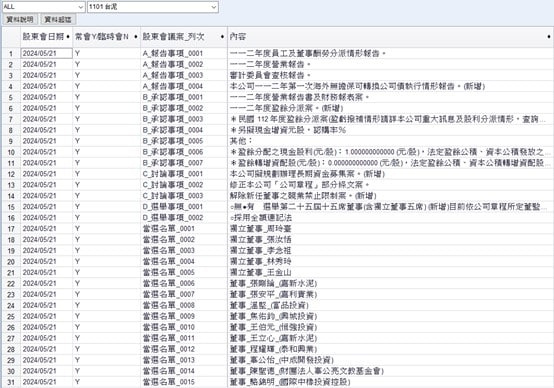Click content cell 獨立董事_李念祖
Viewport: 554px width, 388px height.
390,251
